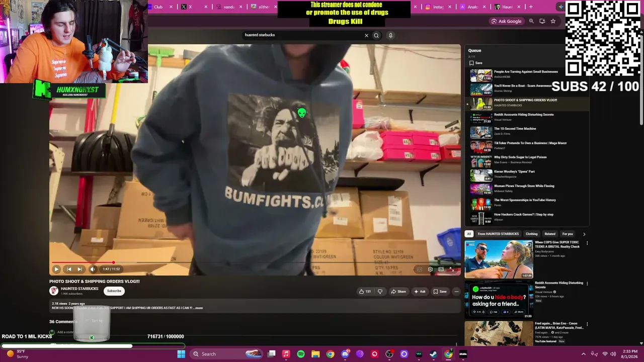Close the X browser tab
The image size is (644, 362).
tap(206, 7)
